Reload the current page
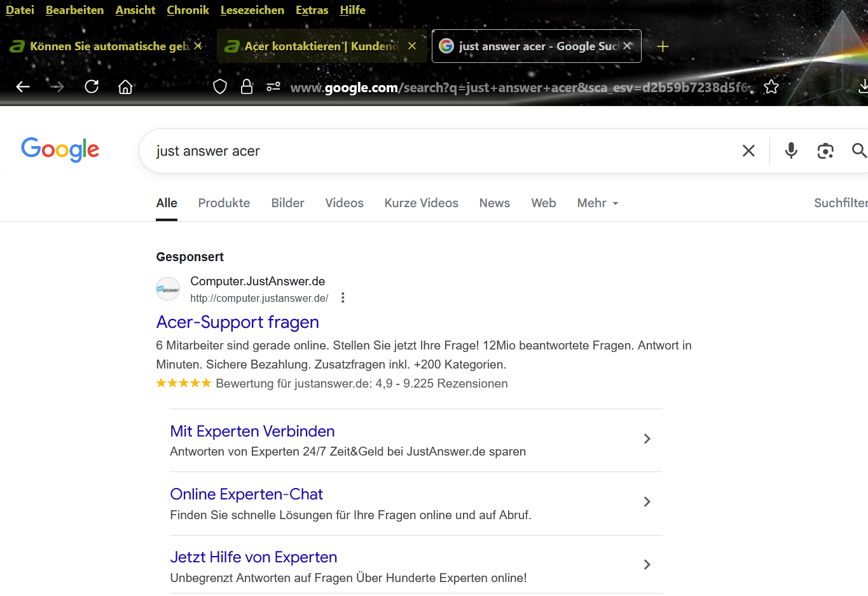This screenshot has width=868, height=596. tap(92, 86)
